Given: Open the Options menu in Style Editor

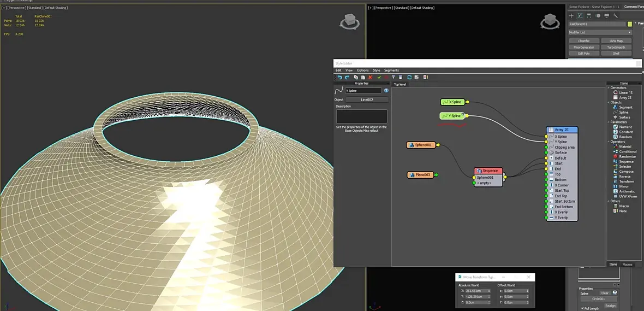Looking at the screenshot, I should click(x=363, y=71).
